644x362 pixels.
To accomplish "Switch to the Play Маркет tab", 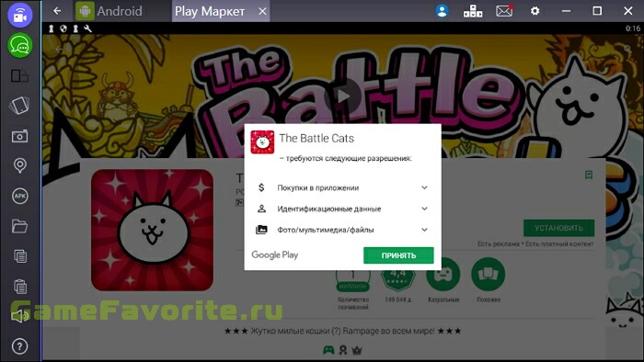I will point(210,11).
